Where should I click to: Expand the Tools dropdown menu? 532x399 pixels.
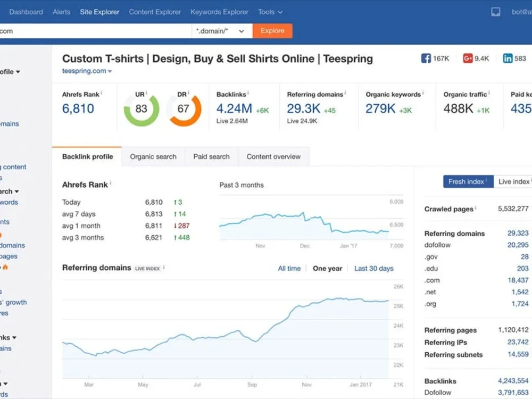pos(270,12)
